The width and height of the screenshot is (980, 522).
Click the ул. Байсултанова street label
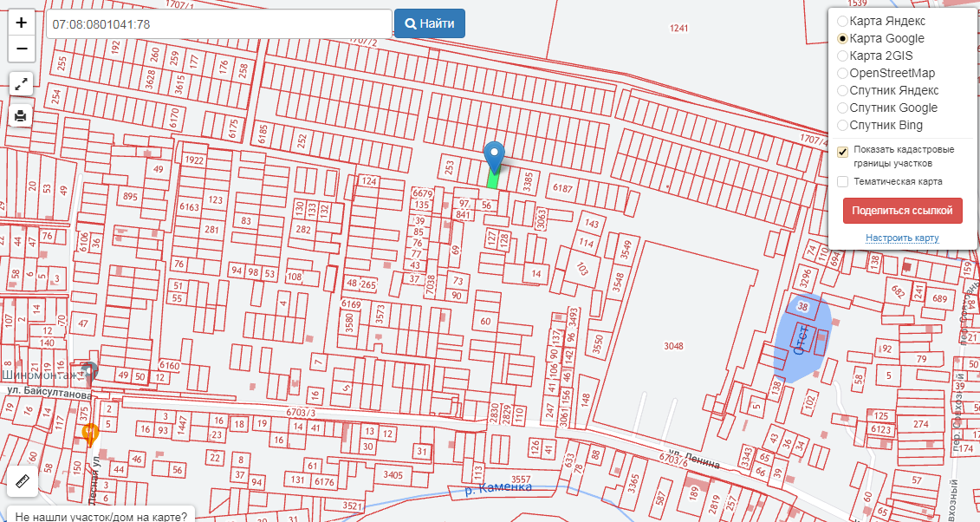click(x=49, y=393)
